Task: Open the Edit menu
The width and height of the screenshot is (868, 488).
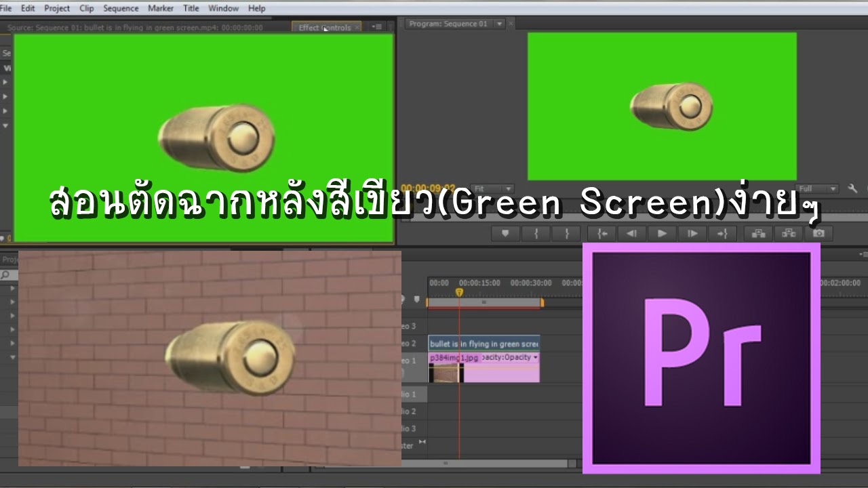Action: click(28, 8)
